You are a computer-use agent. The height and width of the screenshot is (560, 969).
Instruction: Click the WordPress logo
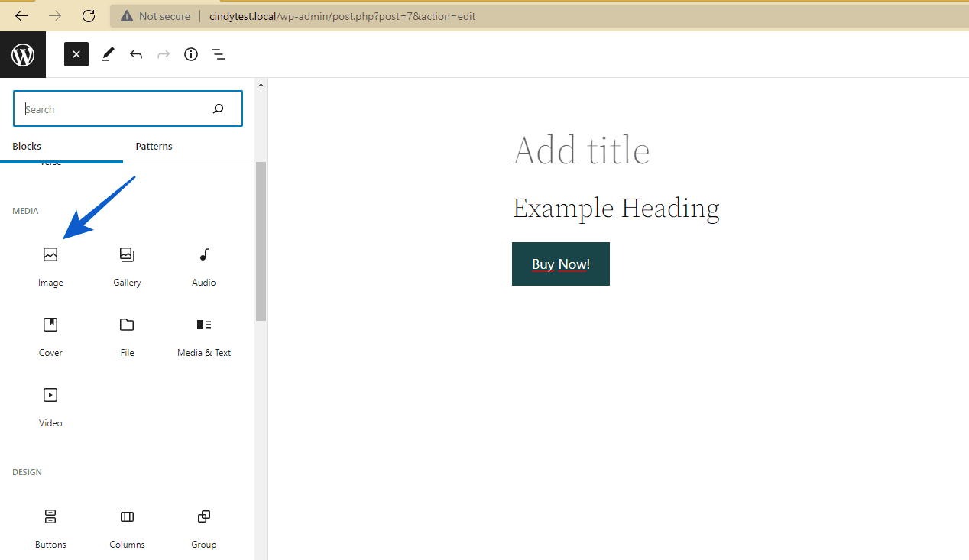pyautogui.click(x=22, y=54)
